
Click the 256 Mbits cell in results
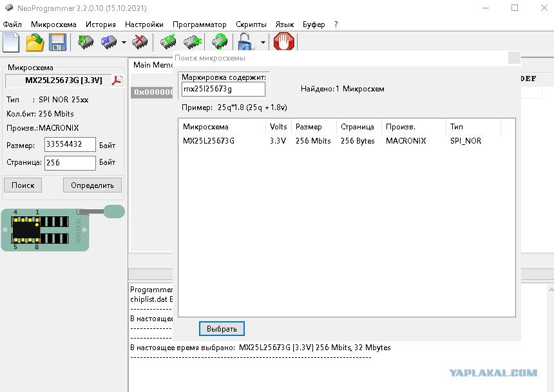[313, 141]
